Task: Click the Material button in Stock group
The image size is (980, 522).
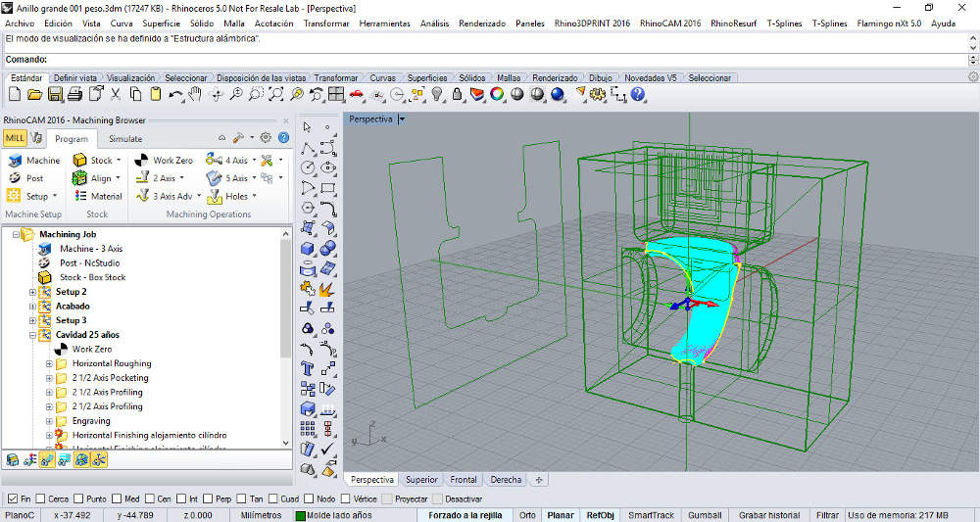Action: pos(98,196)
